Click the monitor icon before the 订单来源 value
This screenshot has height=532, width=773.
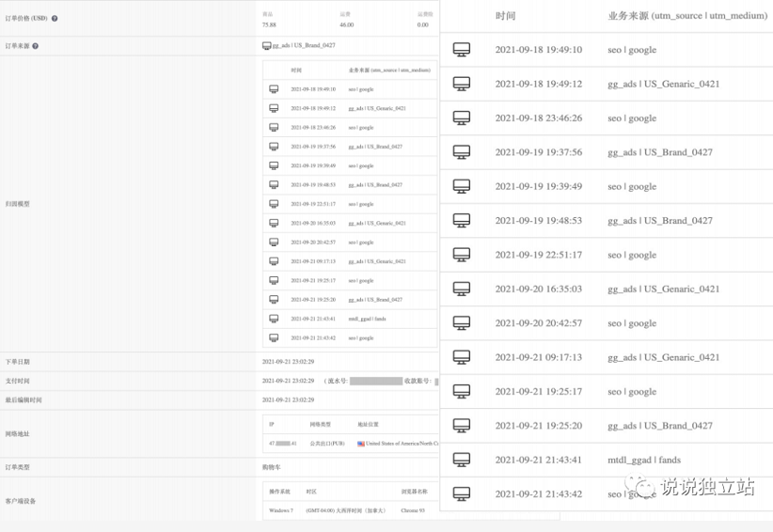click(267, 46)
